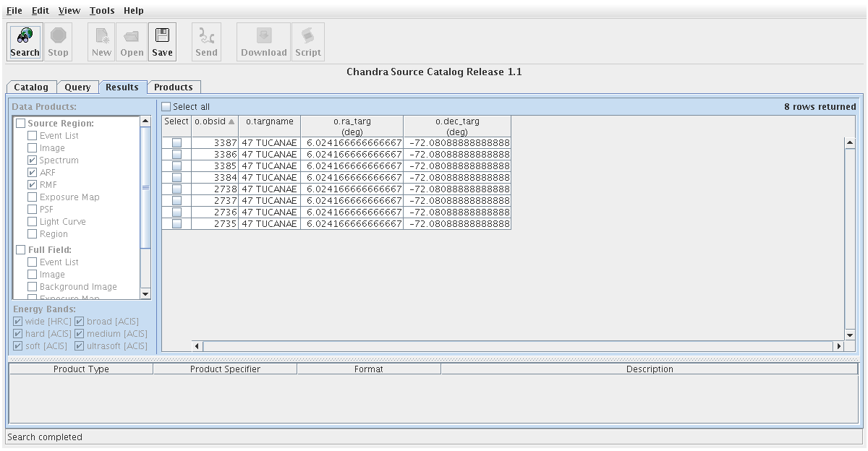Image resolution: width=868 pixels, height=451 pixels.
Task: Click the Save floppy disk icon
Action: [162, 35]
